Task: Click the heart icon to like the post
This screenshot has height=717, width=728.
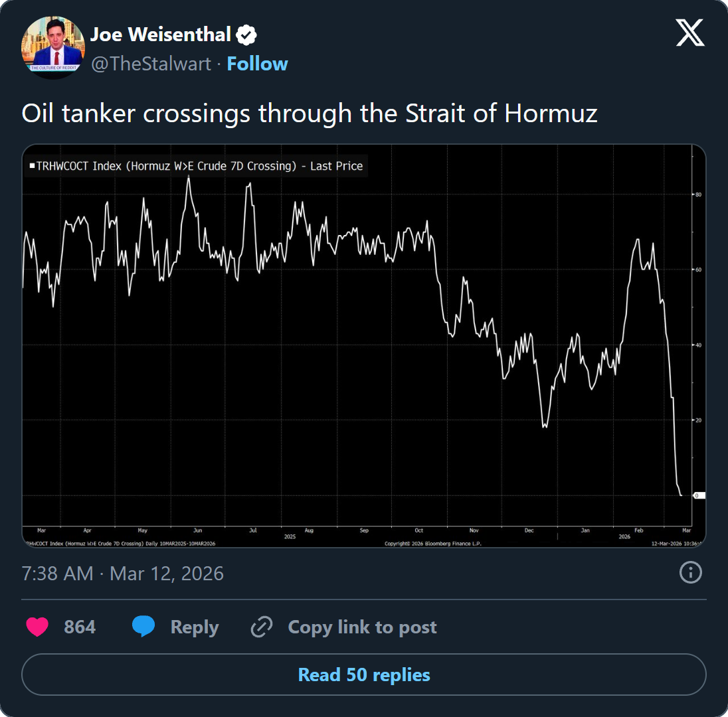Action: click(37, 627)
